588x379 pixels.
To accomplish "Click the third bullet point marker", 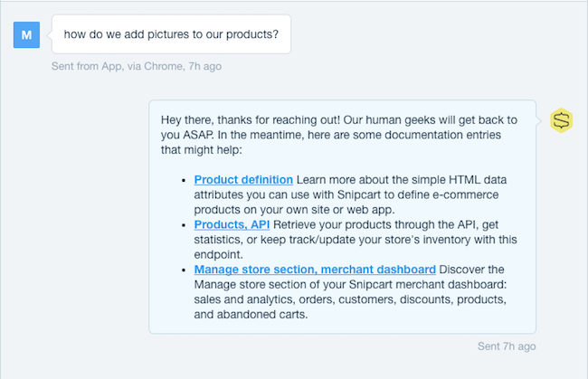I will click(184, 270).
